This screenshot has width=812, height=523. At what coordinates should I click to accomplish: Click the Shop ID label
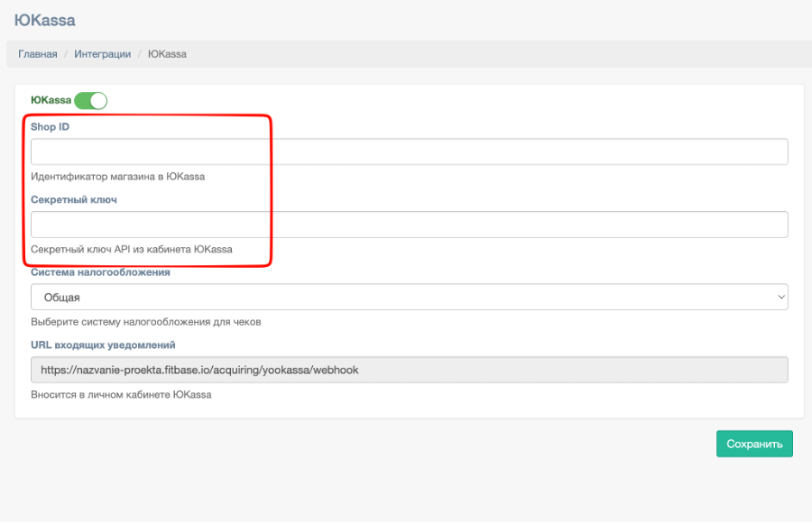click(50, 127)
